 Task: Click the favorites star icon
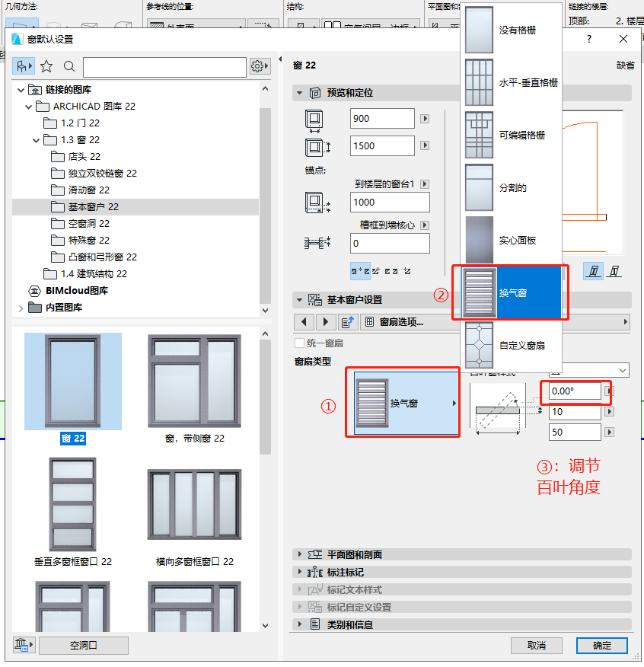(x=46, y=66)
